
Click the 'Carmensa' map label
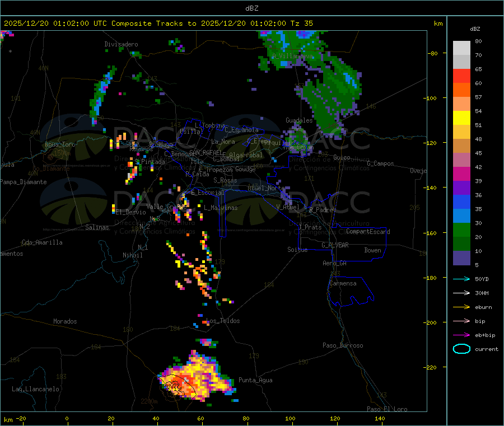point(343,283)
